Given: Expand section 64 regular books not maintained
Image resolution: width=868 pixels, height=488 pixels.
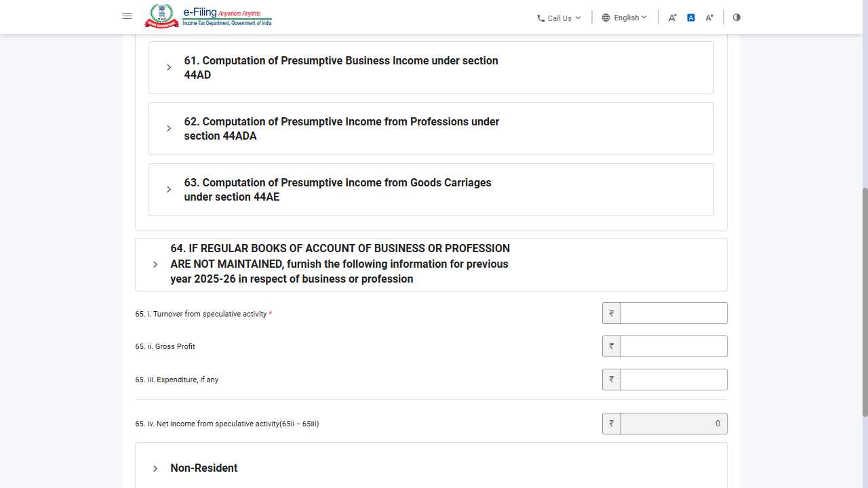Looking at the screenshot, I should 431,264.
